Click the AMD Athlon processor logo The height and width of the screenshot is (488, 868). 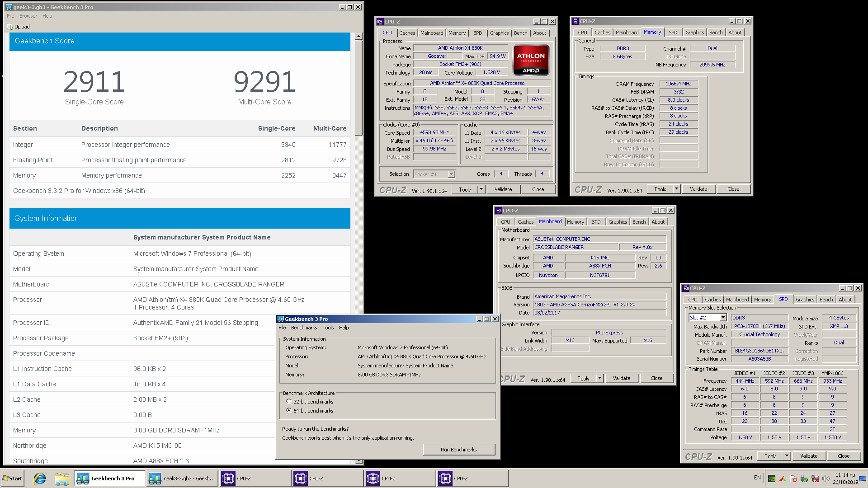(531, 60)
